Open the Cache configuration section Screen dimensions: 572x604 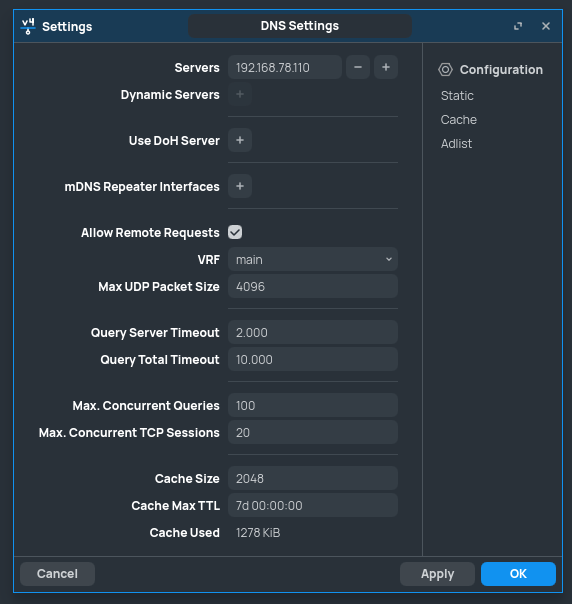pyautogui.click(x=459, y=120)
